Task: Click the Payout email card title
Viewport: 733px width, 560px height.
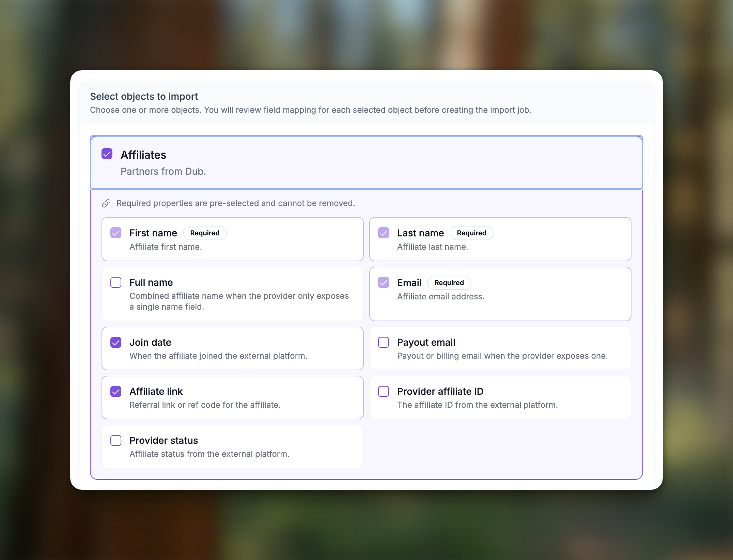Action: (426, 342)
